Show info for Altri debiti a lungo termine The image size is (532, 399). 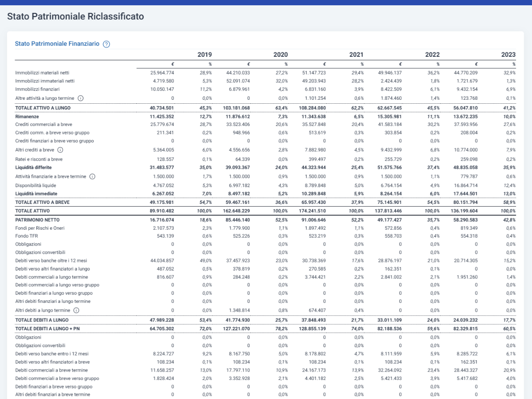[x=76, y=310]
